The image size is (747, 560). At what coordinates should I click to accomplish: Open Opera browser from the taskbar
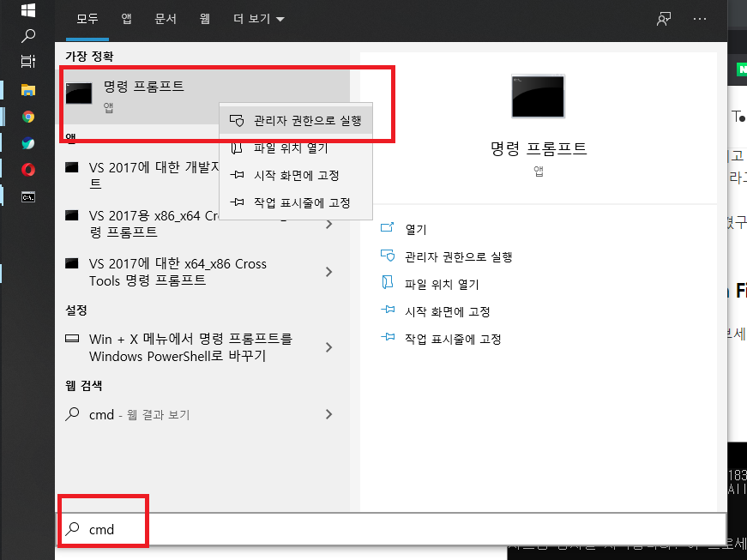(28, 170)
